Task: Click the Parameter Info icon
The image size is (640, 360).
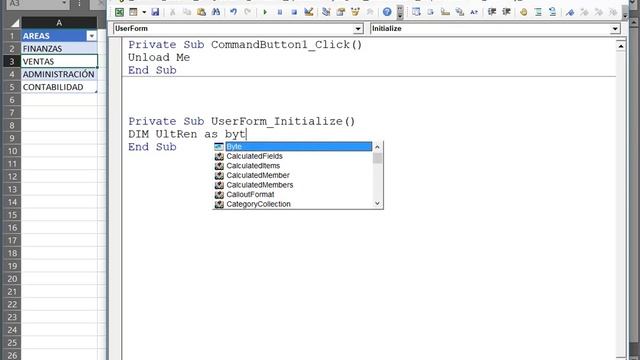Action: pyautogui.click(x=460, y=12)
